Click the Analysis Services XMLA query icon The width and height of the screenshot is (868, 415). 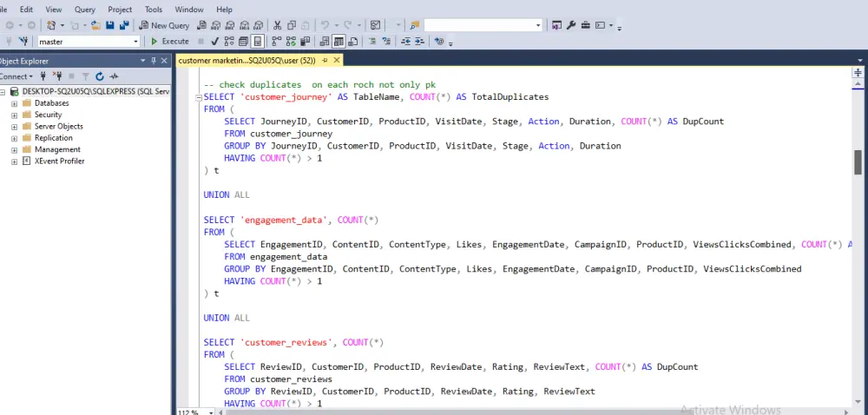(x=244, y=25)
